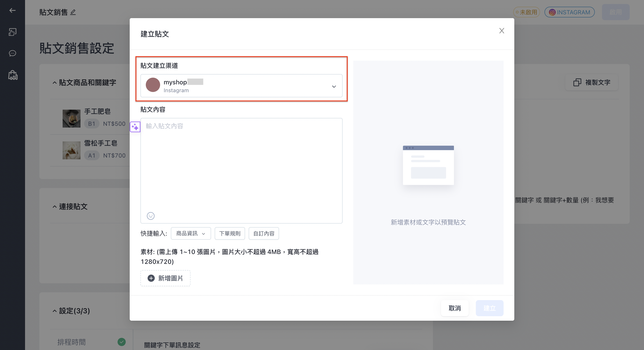
Task: Select the 雪松手工皂 product thumbnail
Action: click(72, 150)
